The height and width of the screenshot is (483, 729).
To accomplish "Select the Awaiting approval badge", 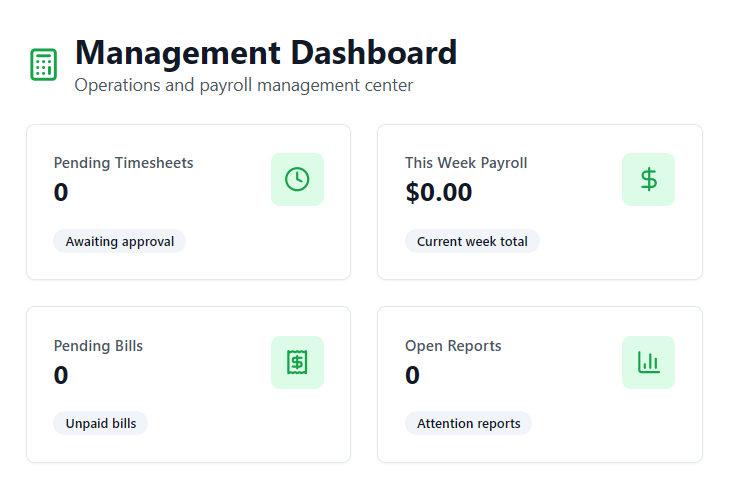I will pyautogui.click(x=120, y=241).
